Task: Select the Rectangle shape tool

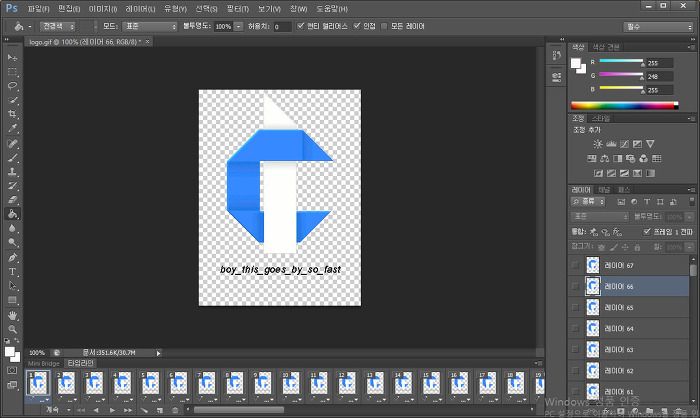Action: point(12,300)
